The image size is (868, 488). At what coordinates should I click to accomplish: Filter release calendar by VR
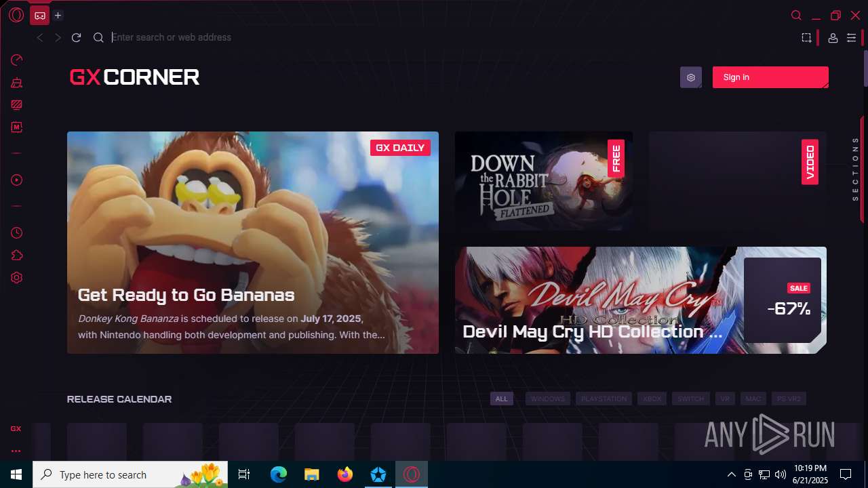point(725,399)
